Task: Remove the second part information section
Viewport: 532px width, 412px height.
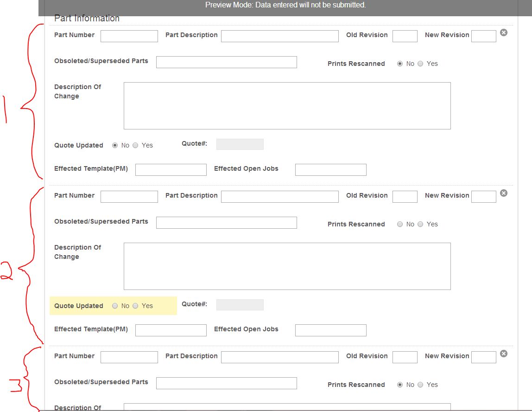Action: pyautogui.click(x=504, y=193)
